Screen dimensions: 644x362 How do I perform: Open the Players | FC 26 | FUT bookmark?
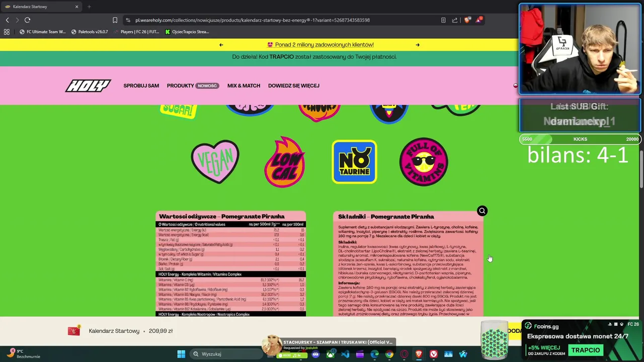coord(136,32)
